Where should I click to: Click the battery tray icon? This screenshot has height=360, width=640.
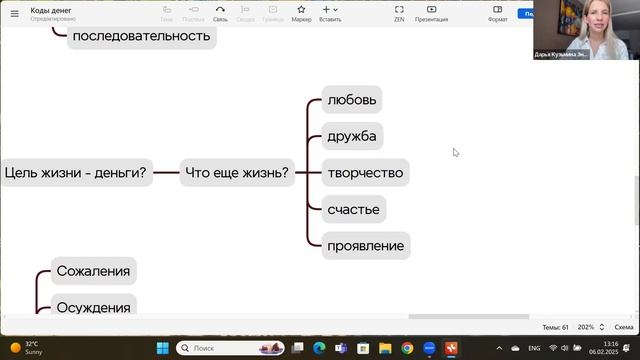click(577, 348)
